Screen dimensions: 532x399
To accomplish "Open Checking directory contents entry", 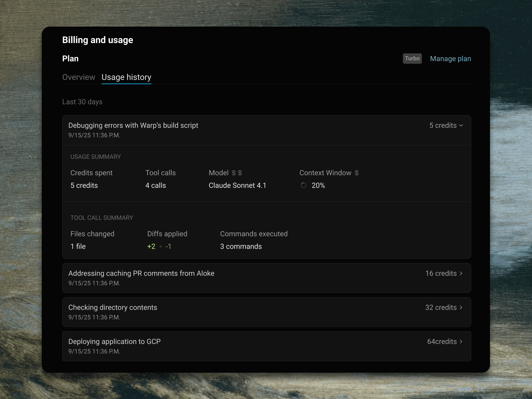I will click(x=113, y=307).
